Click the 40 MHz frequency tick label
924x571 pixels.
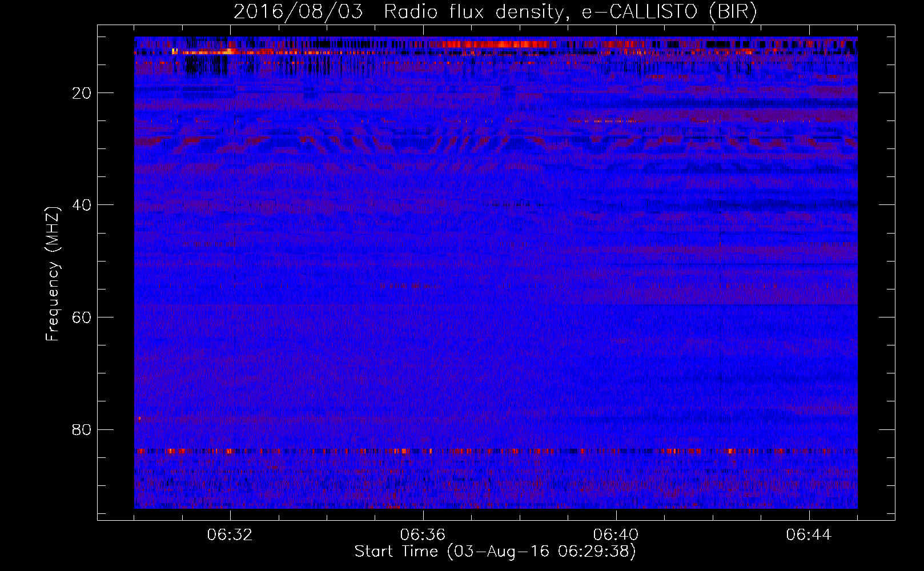click(82, 205)
